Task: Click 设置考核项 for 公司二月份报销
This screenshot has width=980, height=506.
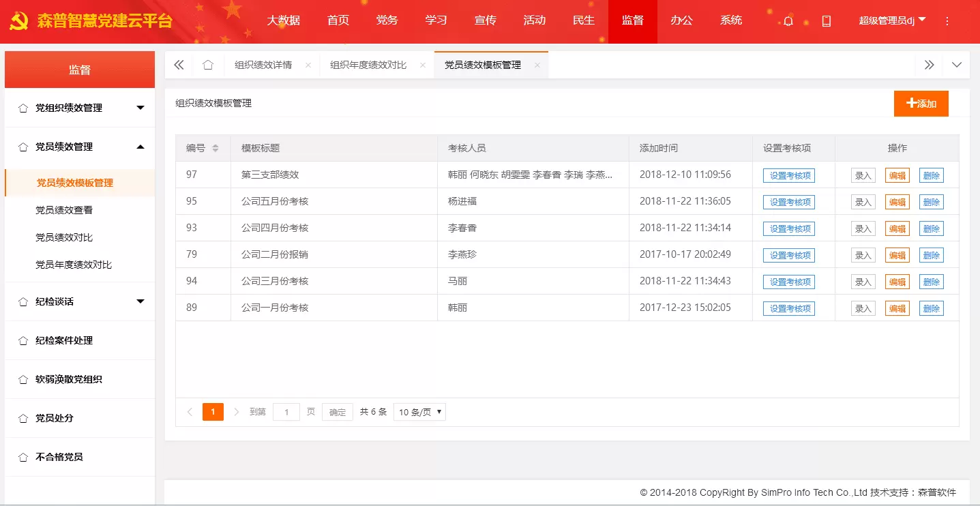Action: (789, 255)
